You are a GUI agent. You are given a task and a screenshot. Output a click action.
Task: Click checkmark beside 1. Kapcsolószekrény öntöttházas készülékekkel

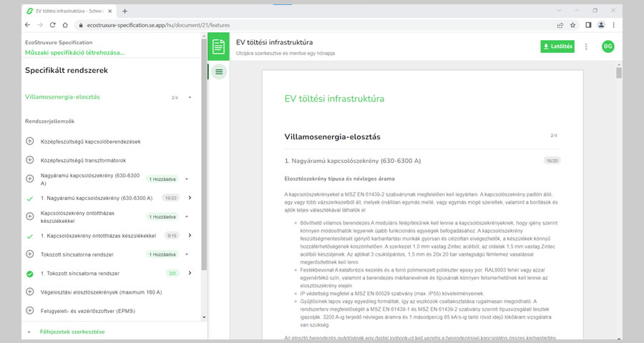pos(29,237)
